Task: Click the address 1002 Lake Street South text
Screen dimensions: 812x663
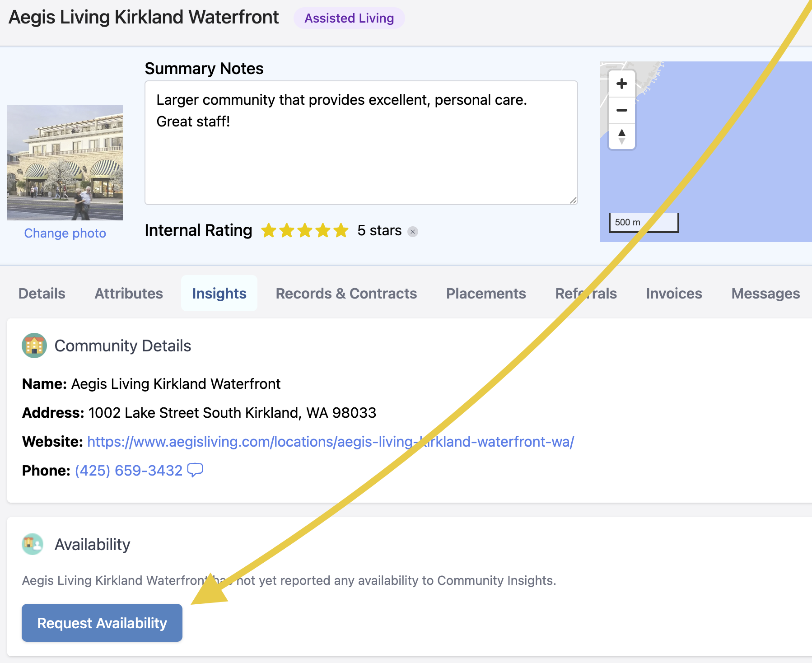Action: point(232,412)
